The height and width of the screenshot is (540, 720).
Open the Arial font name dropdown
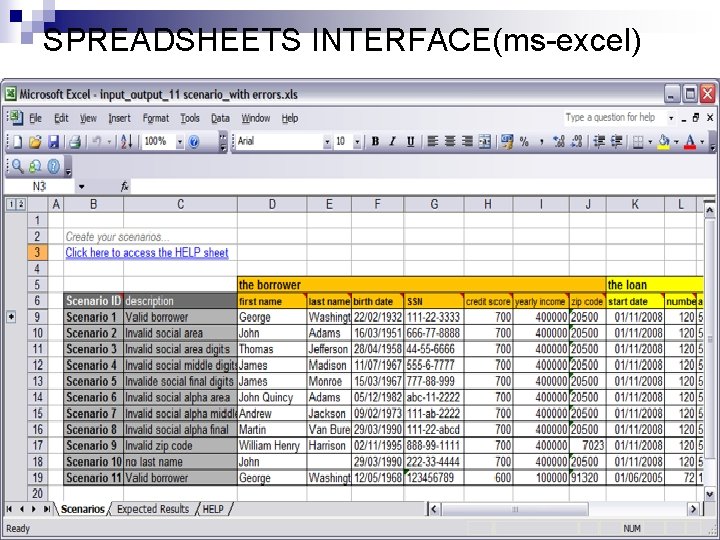click(x=327, y=142)
